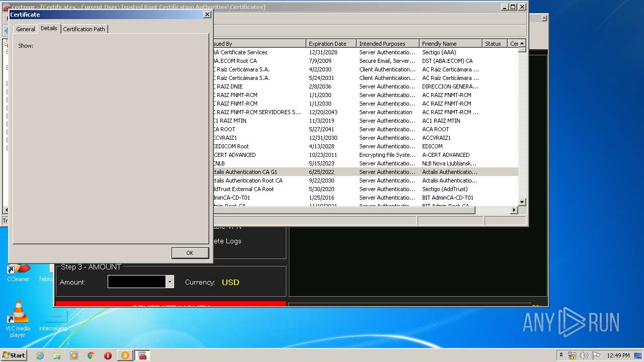Select the AAA Certificate Services row
Viewport: 644px width, 362px height.
365,52
